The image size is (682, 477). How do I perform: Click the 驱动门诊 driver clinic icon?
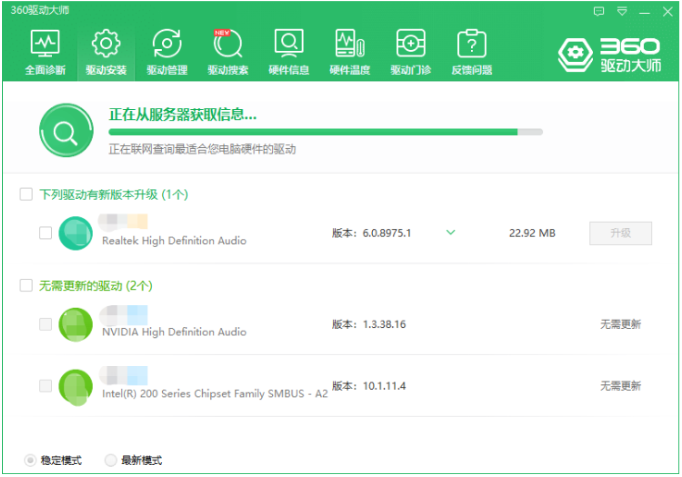pos(410,45)
